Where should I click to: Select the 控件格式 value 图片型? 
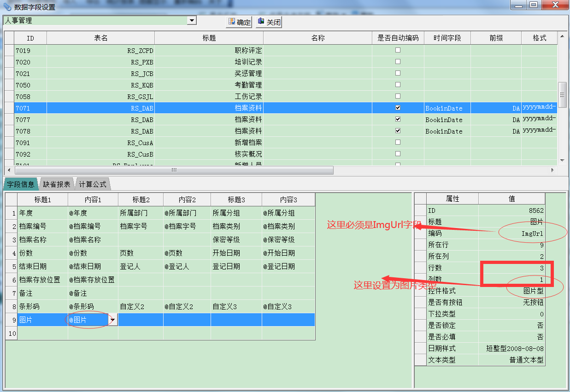point(511,291)
